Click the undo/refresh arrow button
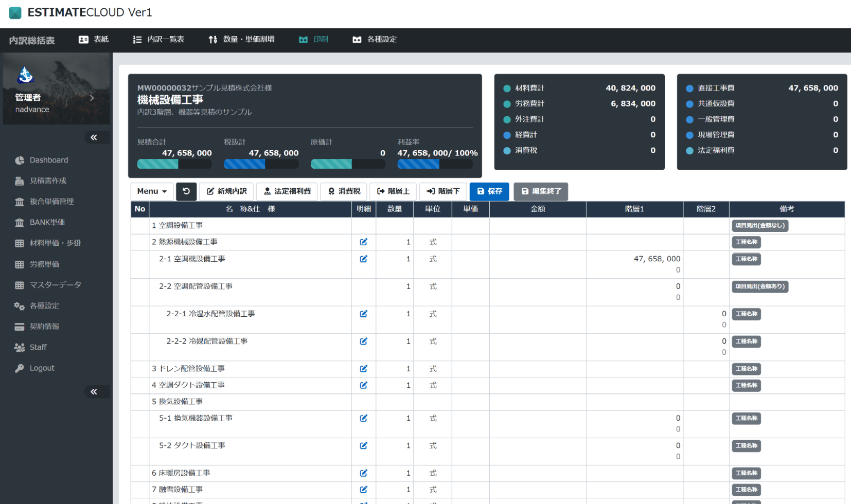The height and width of the screenshot is (504, 851). (x=186, y=191)
